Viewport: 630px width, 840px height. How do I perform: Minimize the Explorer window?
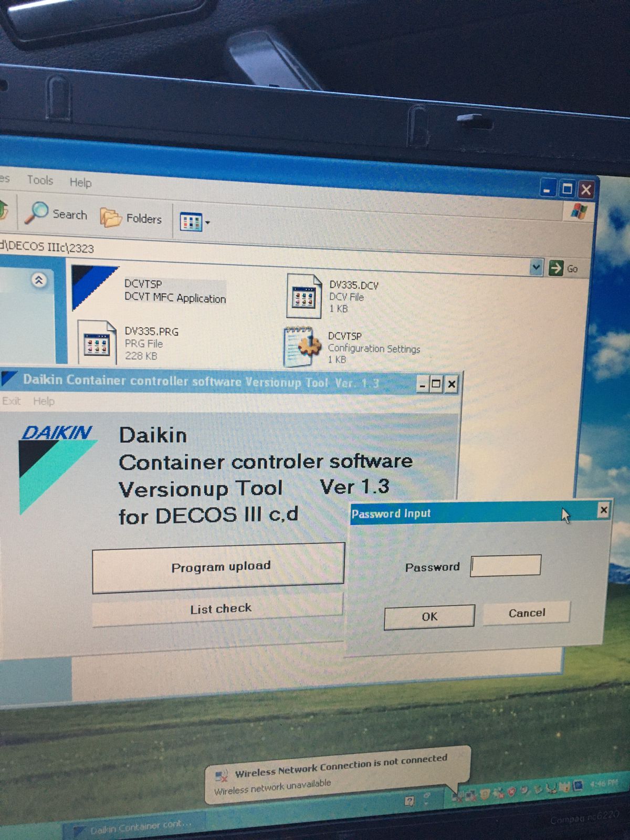tap(547, 189)
